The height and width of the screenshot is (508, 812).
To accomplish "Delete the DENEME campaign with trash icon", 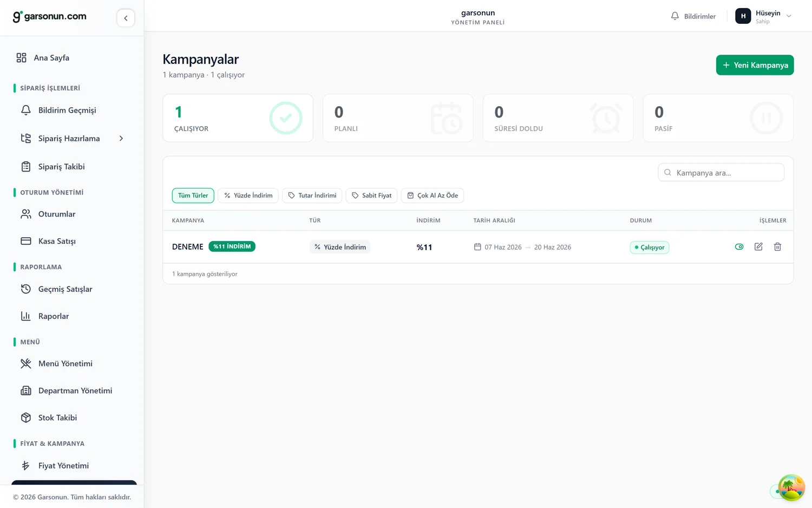I will point(777,247).
